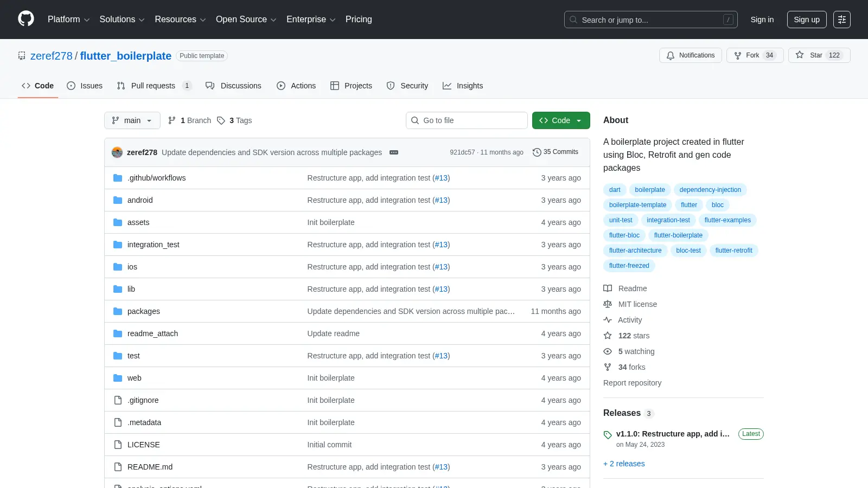Image resolution: width=868 pixels, height=488 pixels.
Task: Open the #13 link in android row
Action: point(441,200)
